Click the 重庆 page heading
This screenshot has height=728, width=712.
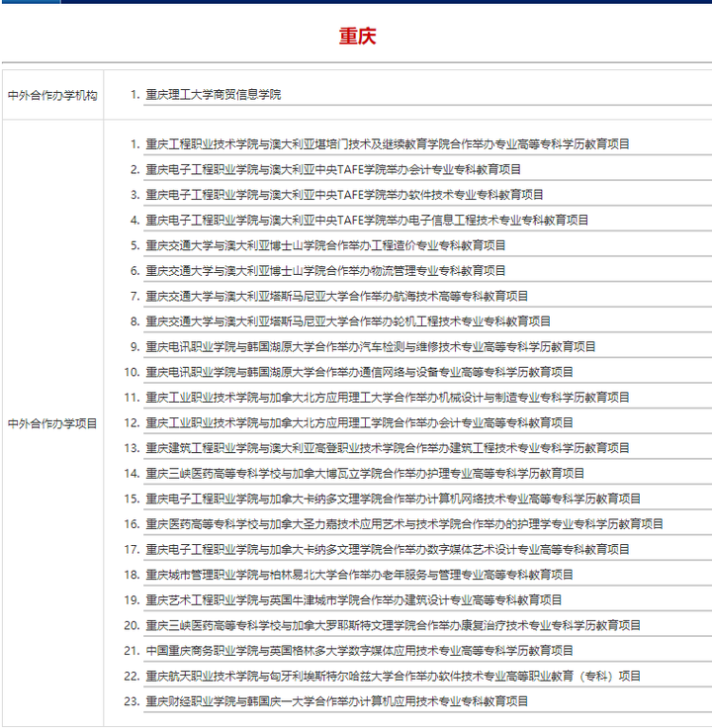click(x=357, y=37)
